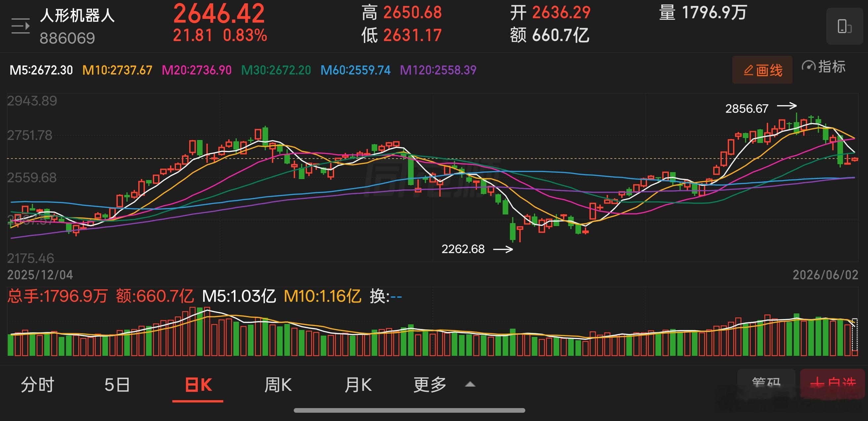Click the 筹码 chip distribution button
This screenshot has height=421, width=868.
(x=766, y=384)
